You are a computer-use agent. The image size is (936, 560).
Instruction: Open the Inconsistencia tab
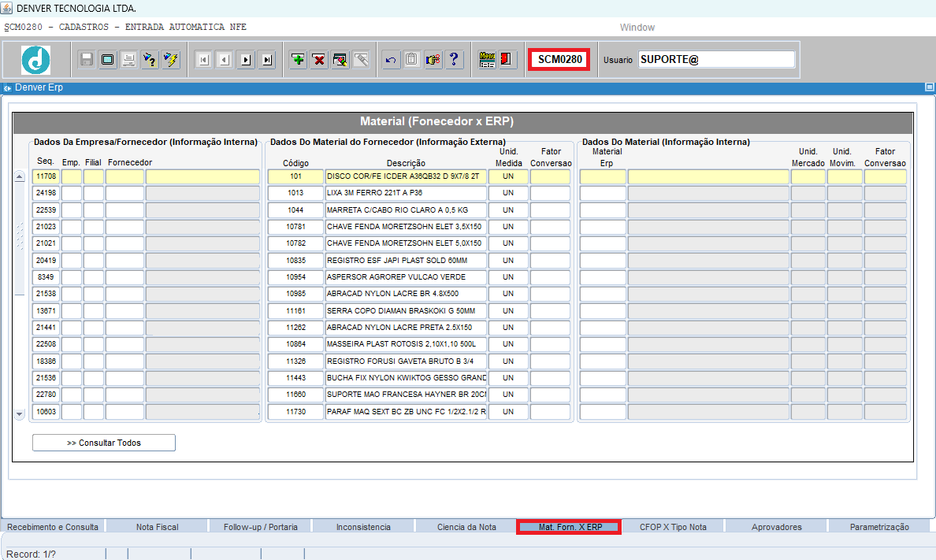tap(363, 527)
